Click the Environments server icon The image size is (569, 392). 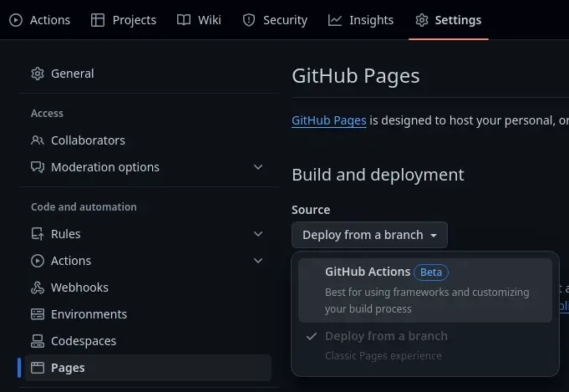pyautogui.click(x=38, y=314)
